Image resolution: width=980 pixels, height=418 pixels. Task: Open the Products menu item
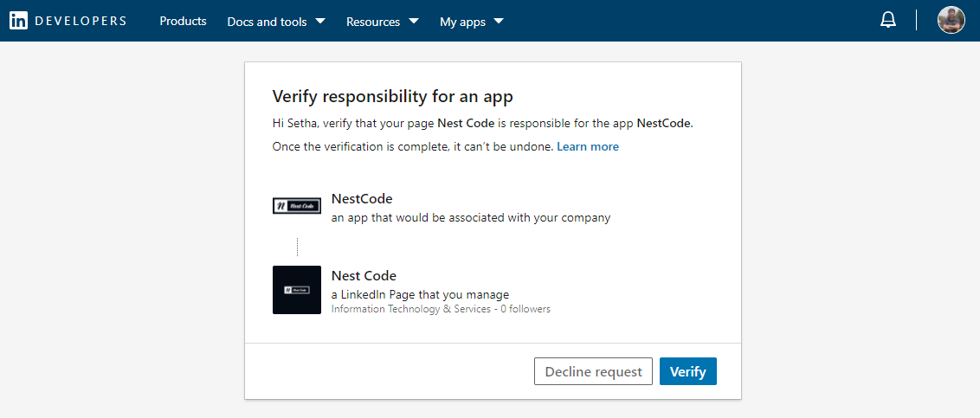tap(184, 22)
